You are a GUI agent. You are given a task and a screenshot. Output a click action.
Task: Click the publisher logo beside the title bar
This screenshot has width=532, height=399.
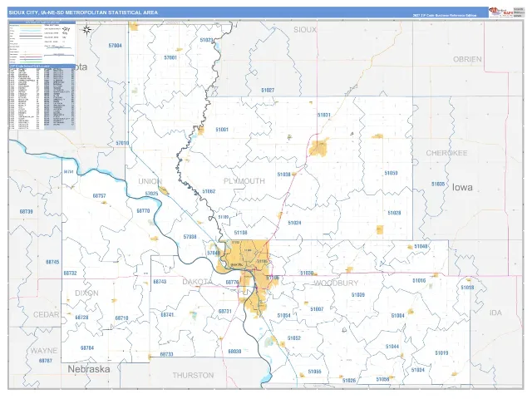(500, 12)
